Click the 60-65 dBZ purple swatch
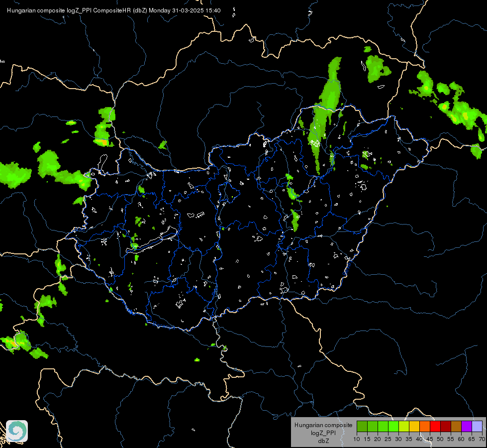 click(x=467, y=427)
